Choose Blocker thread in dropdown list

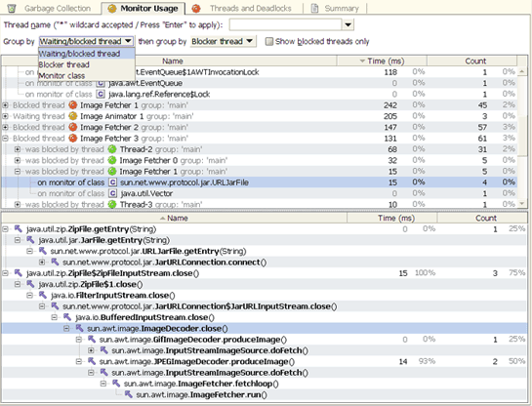click(87, 64)
